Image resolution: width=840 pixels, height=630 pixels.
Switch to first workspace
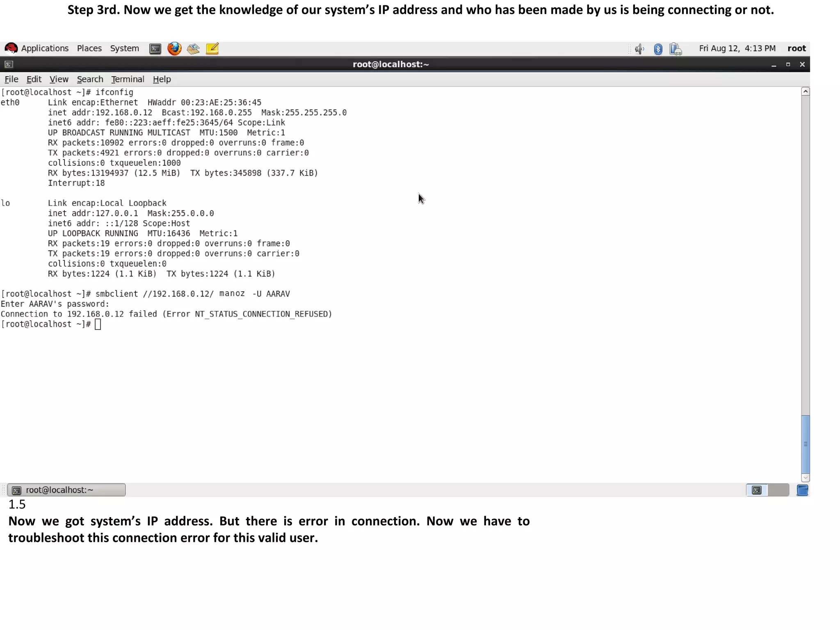757,490
